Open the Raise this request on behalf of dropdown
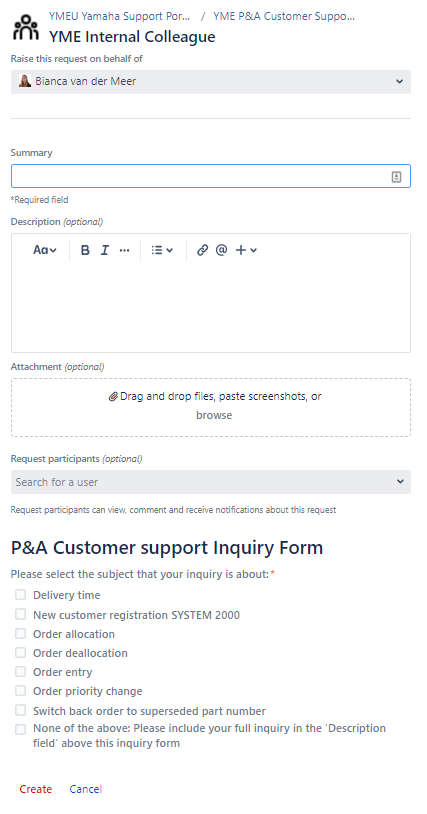 (211, 82)
